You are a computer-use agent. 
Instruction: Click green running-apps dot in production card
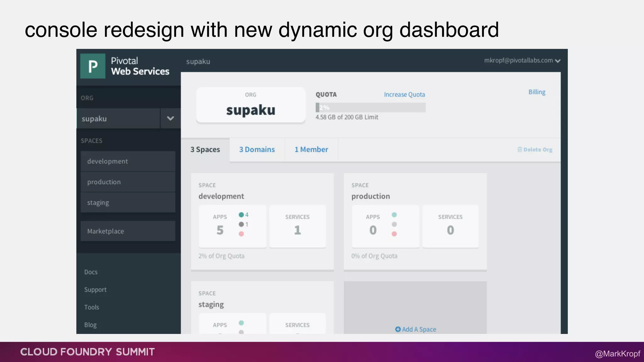[394, 215]
